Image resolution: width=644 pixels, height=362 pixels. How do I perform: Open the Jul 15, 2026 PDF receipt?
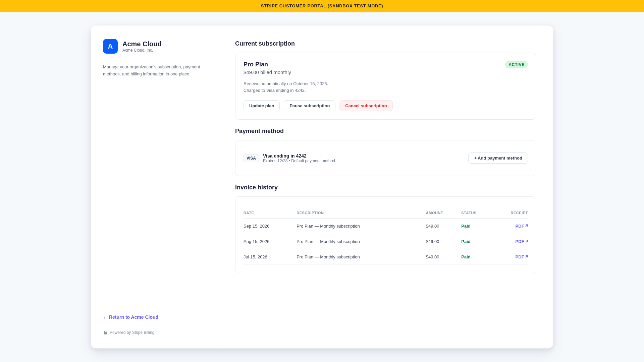coord(522,257)
